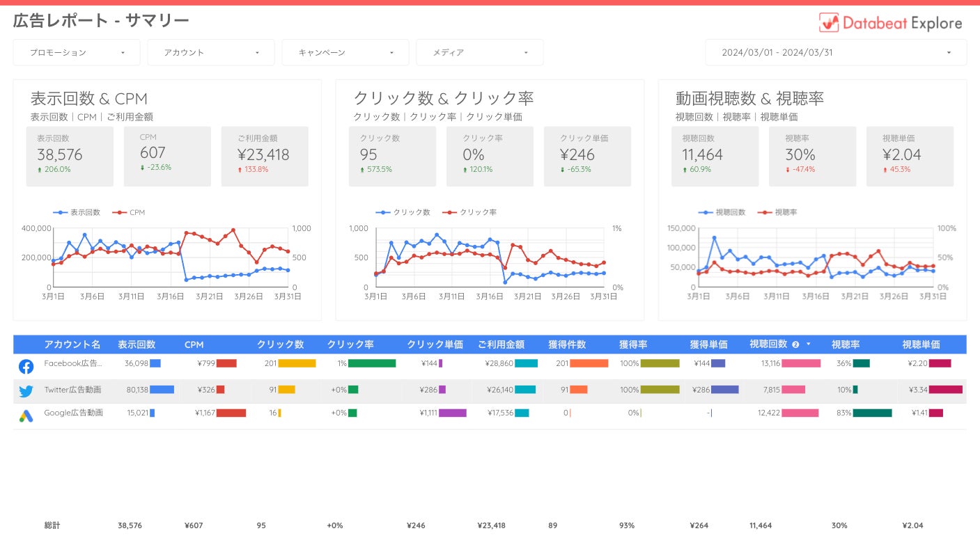980x547 pixels.
Task: Click the help icon beside 視聴回数 header
Action: click(x=795, y=344)
